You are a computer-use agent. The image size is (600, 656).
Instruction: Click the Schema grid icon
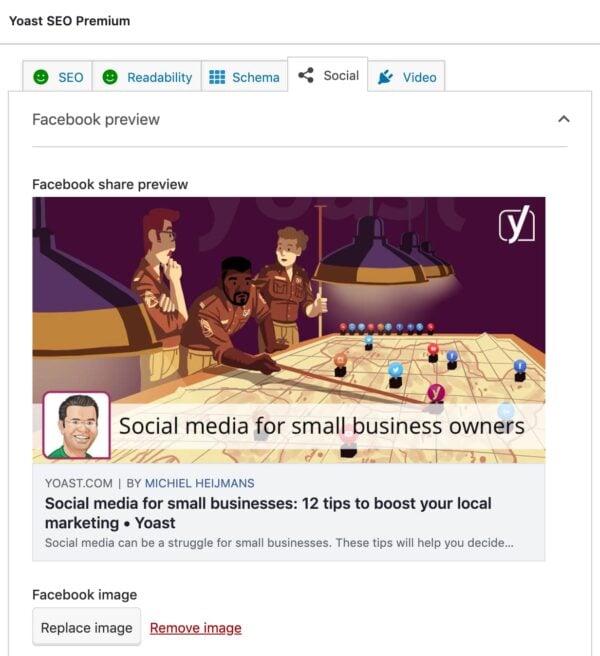pos(217,77)
